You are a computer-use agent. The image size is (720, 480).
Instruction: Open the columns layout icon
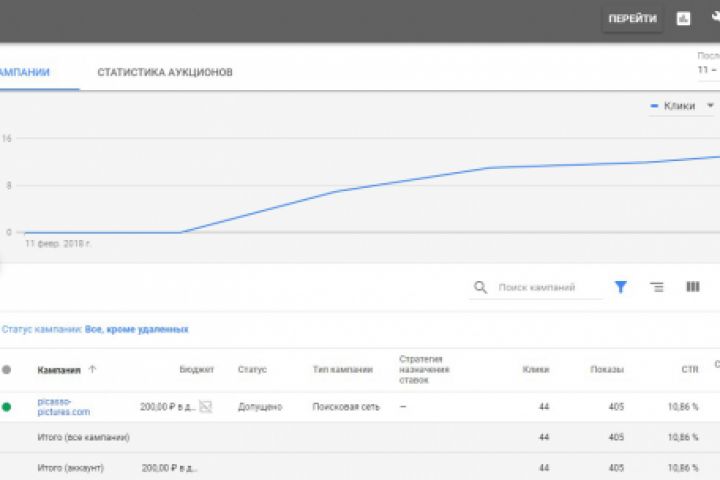[x=692, y=287]
